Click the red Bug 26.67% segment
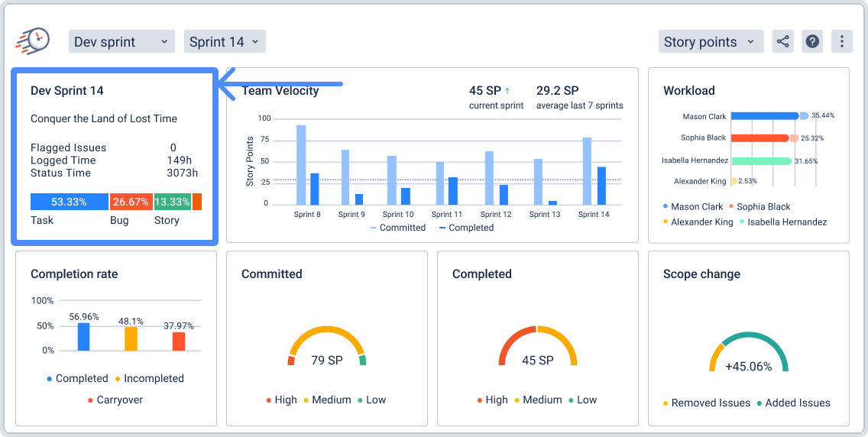868x437 pixels. (131, 202)
